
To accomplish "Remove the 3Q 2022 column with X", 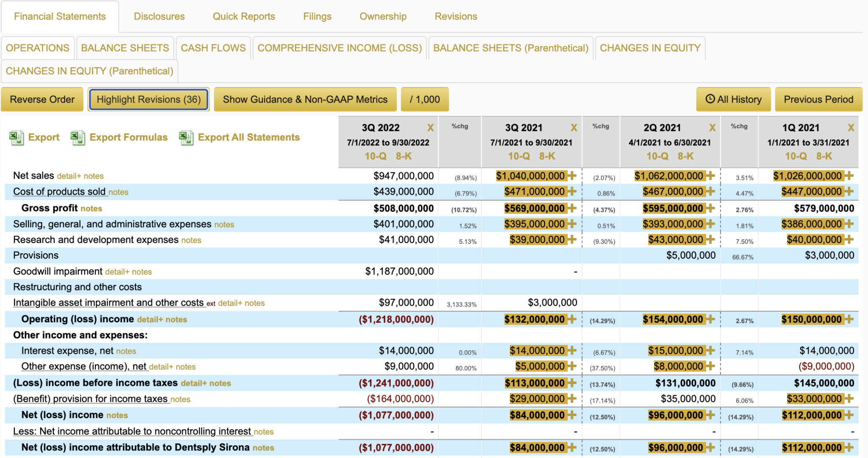I will pos(430,128).
